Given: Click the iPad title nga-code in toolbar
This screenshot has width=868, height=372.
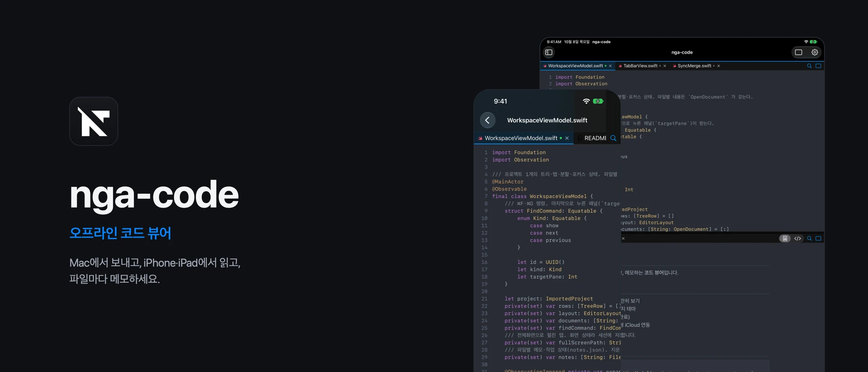Looking at the screenshot, I should pyautogui.click(x=682, y=52).
